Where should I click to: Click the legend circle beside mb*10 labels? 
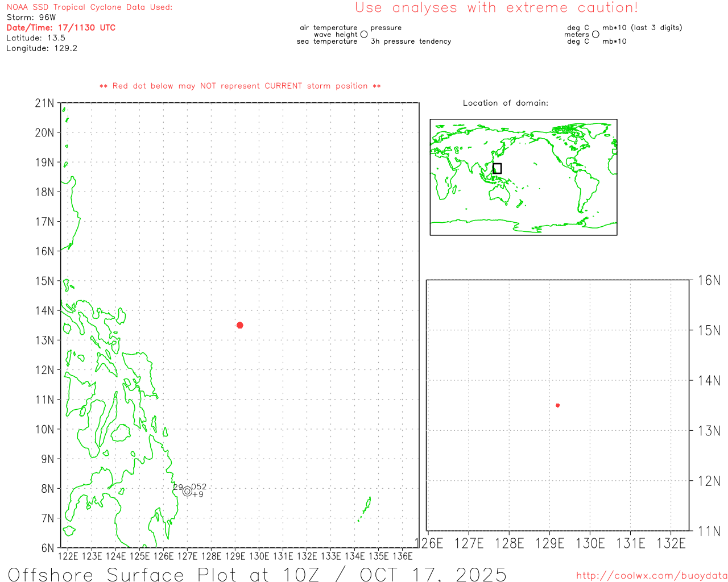[x=595, y=35]
